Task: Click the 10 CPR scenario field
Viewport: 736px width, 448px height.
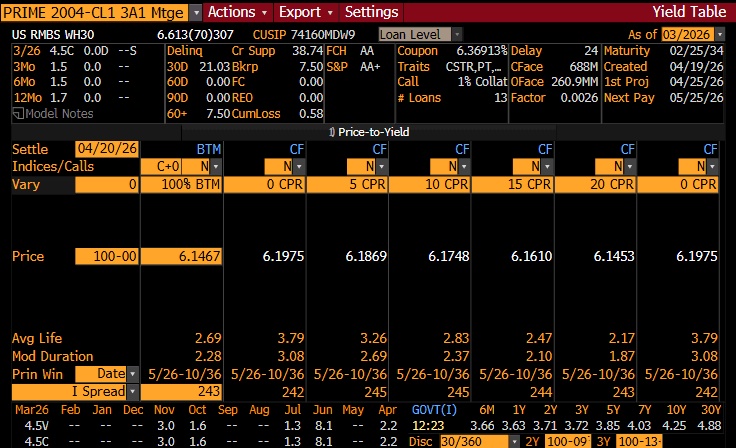Action: pyautogui.click(x=430, y=185)
